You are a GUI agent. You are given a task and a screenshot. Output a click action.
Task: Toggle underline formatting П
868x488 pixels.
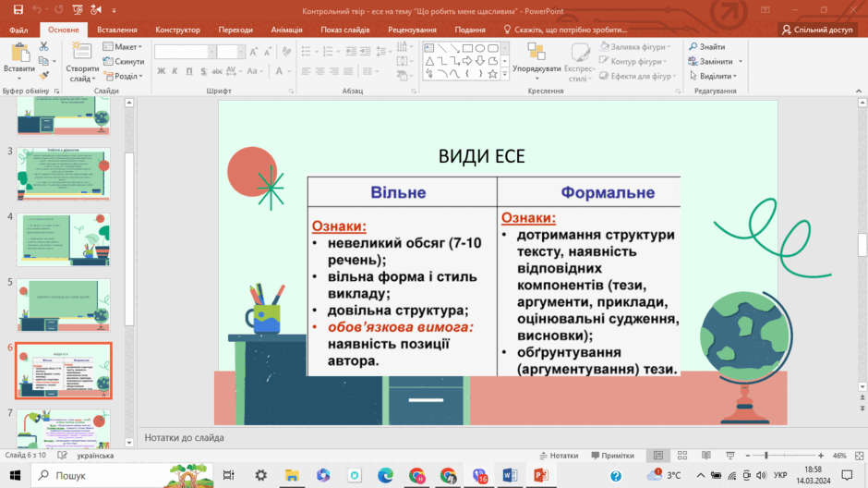(x=189, y=71)
